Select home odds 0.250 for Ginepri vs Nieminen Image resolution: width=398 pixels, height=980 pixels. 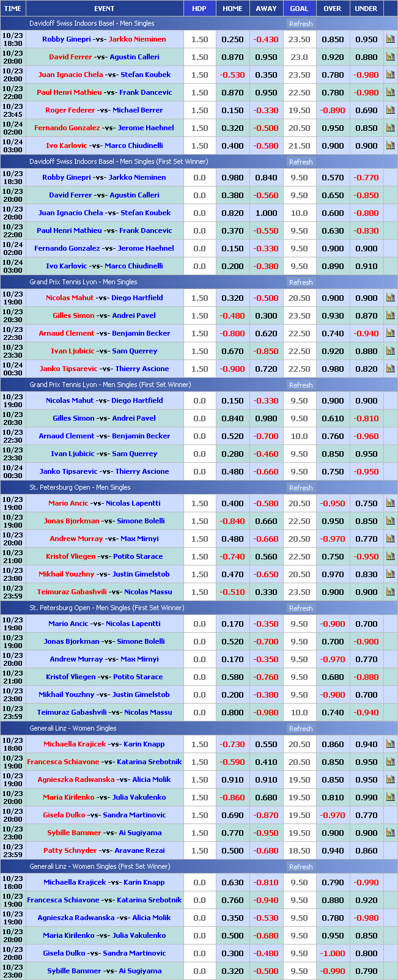coord(232,39)
